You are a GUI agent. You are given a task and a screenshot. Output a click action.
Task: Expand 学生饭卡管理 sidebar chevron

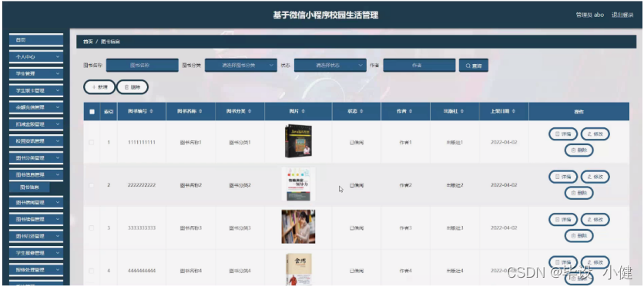(58, 90)
